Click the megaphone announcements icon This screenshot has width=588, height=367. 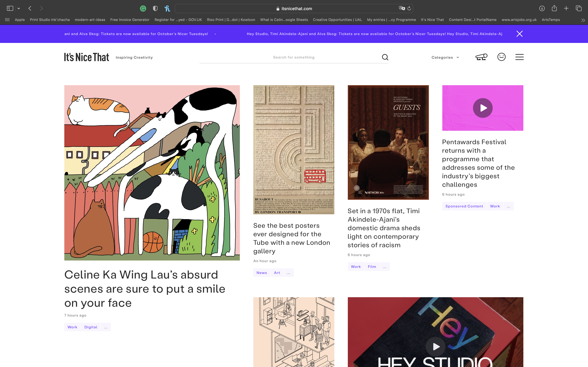[481, 57]
